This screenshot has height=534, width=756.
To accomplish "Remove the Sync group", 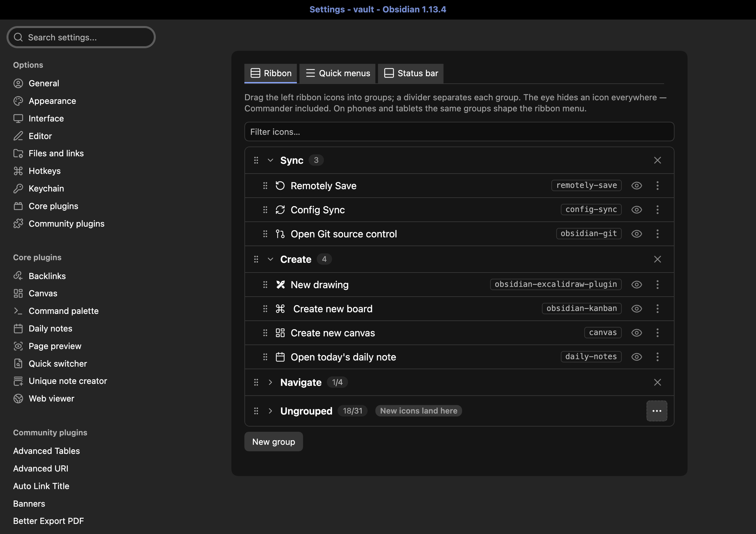I will 658,160.
